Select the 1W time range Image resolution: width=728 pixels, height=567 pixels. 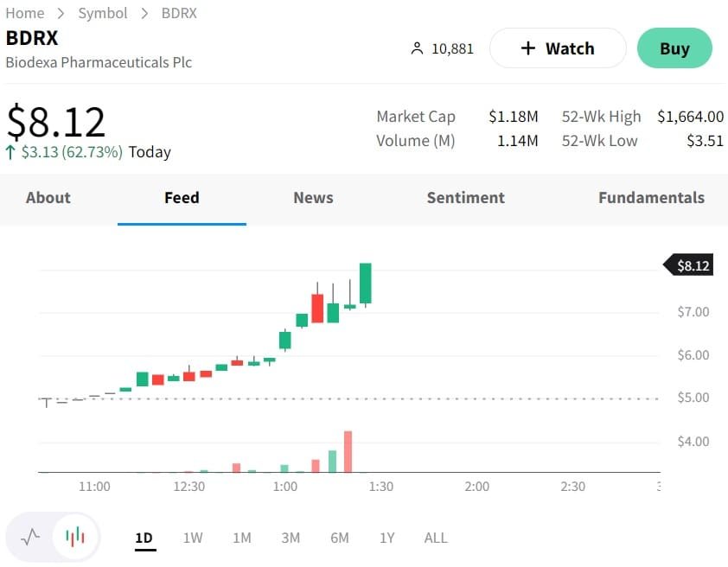[193, 538]
